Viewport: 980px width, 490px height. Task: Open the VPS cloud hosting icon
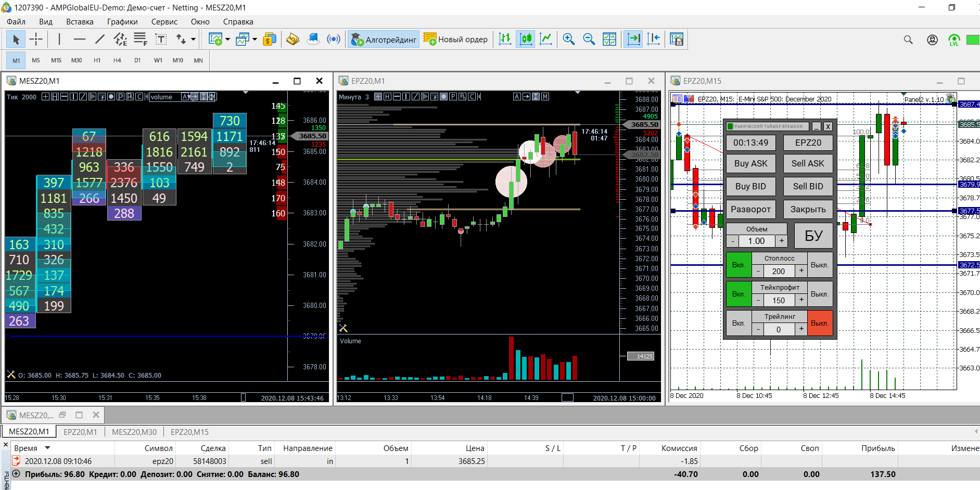pos(313,39)
